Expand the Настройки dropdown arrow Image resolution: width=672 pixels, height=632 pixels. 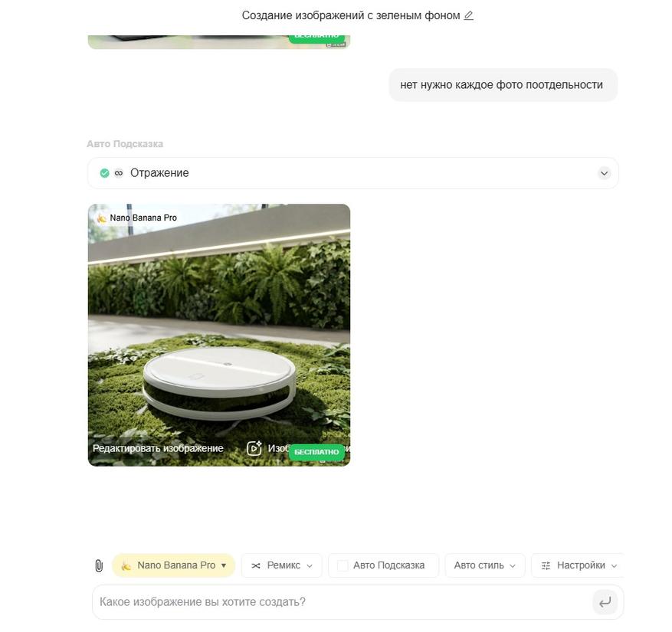pos(614,566)
